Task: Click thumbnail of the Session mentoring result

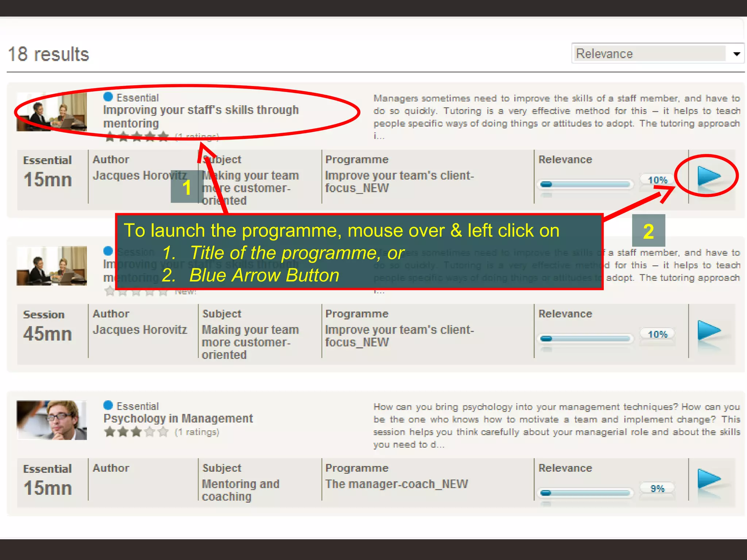Action: pyautogui.click(x=51, y=266)
